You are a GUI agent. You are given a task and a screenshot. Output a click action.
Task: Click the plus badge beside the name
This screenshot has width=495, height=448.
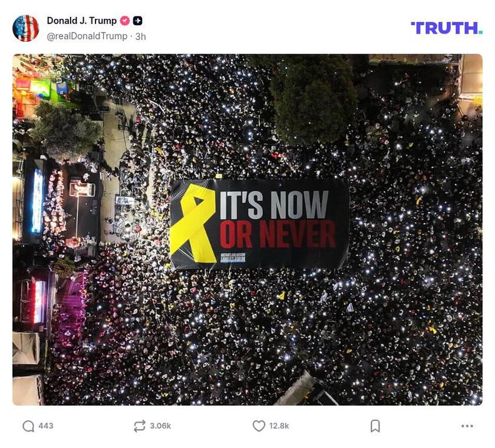[x=138, y=21]
